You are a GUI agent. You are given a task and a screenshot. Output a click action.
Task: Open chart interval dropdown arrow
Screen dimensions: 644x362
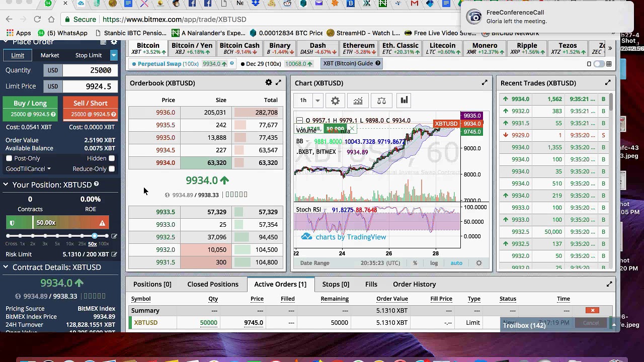pyautogui.click(x=317, y=101)
